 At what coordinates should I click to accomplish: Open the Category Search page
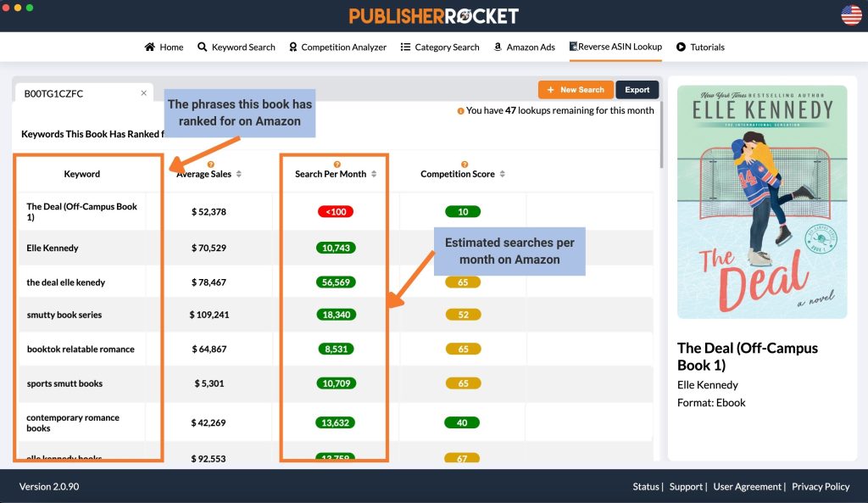[x=440, y=48]
